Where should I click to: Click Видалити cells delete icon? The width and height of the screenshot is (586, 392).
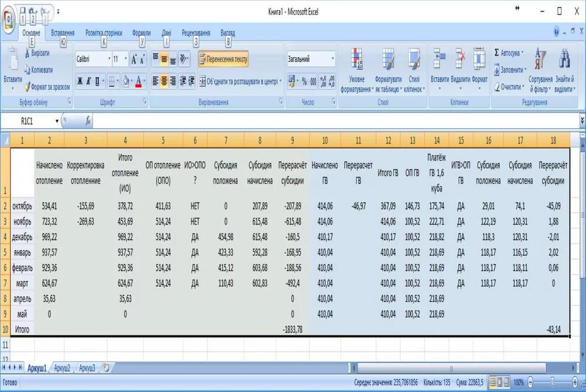point(460,60)
